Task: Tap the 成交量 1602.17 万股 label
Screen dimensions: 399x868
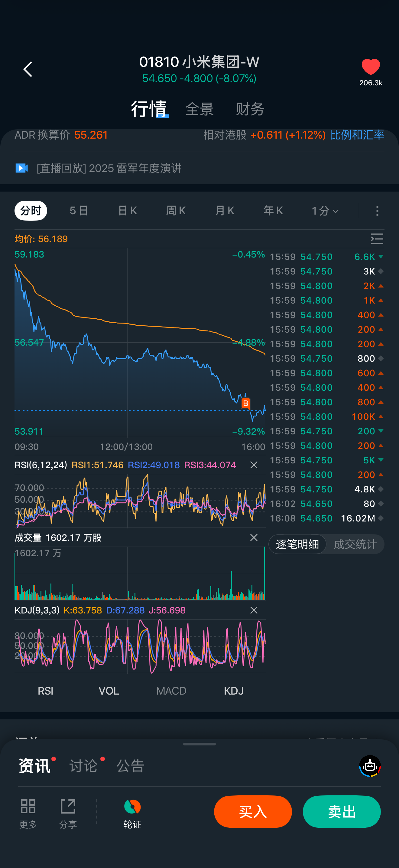Action: [x=58, y=538]
